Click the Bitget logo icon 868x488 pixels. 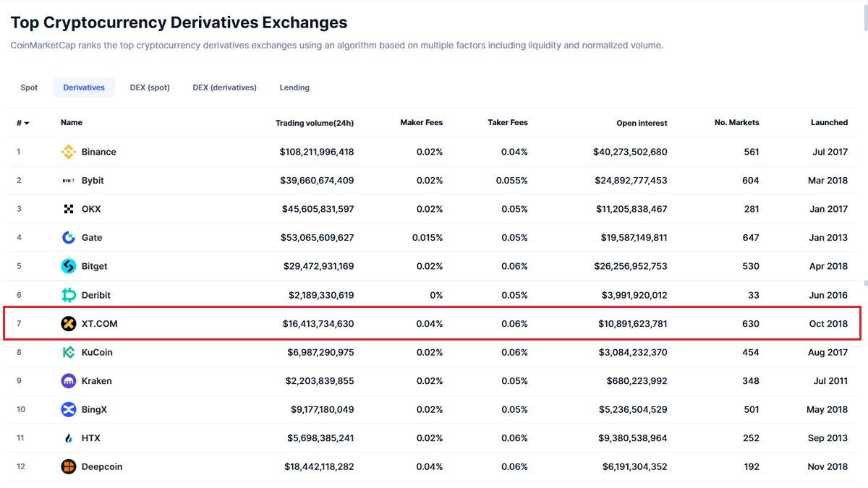coord(68,266)
